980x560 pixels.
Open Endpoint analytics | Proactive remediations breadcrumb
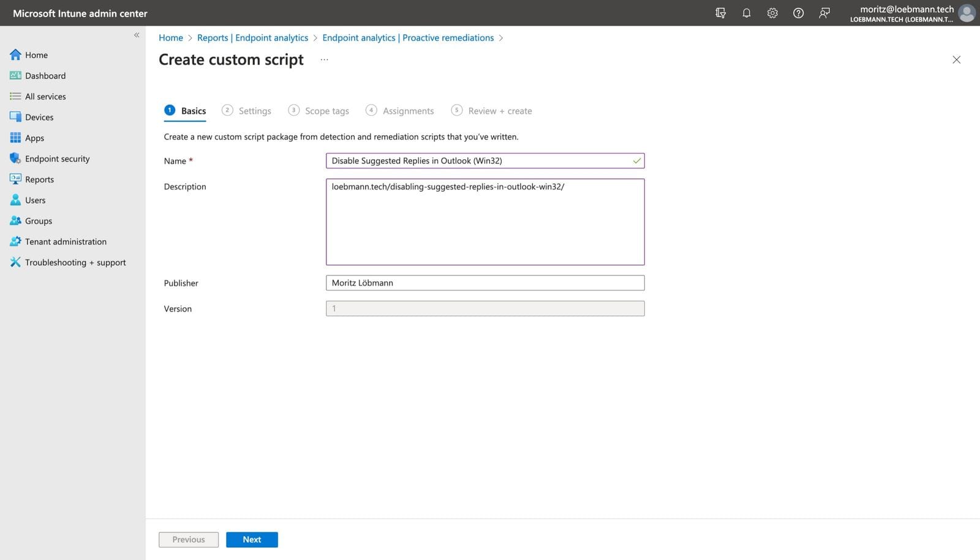[x=408, y=37]
